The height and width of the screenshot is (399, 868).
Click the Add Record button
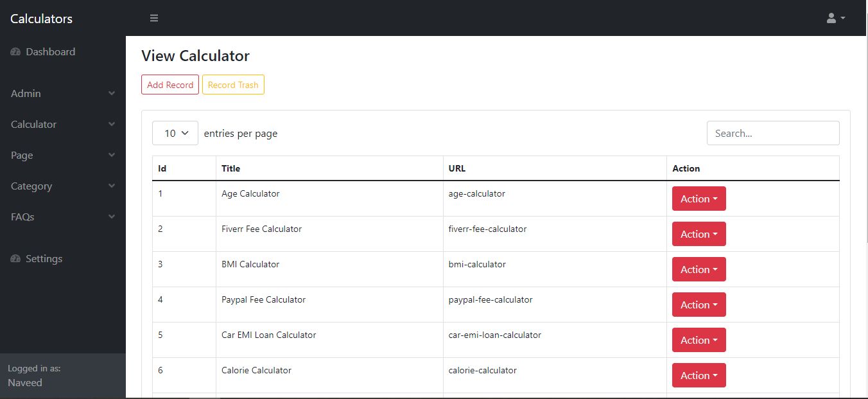(170, 85)
